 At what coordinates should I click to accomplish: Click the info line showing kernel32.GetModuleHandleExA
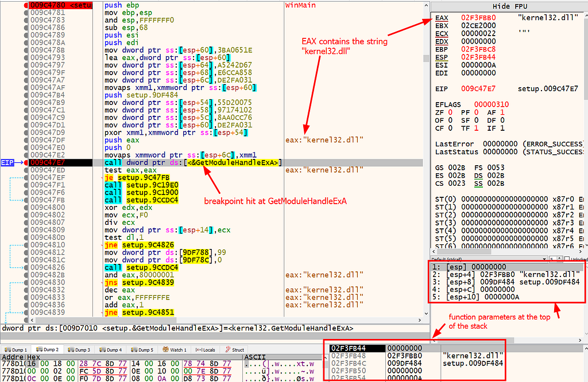click(x=215, y=329)
